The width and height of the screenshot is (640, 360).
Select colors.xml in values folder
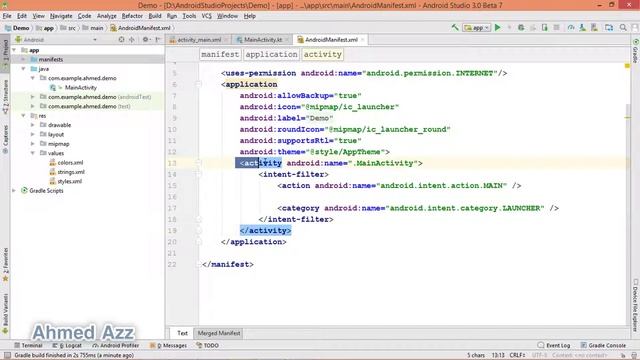[70, 162]
